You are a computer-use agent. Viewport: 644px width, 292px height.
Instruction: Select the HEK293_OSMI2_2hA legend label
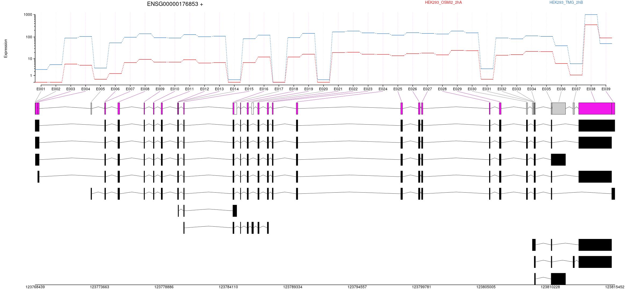tap(443, 2)
